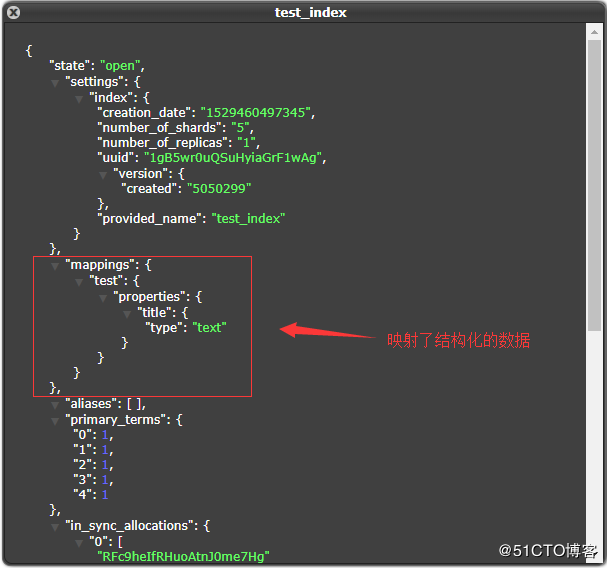607x568 pixels.
Task: Collapse the "test" mapping node
Action: pos(79,282)
